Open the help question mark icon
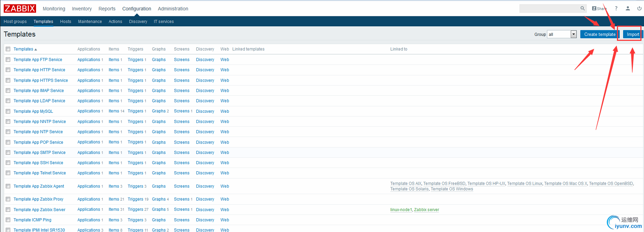The height and width of the screenshot is (232, 644). coord(616,8)
